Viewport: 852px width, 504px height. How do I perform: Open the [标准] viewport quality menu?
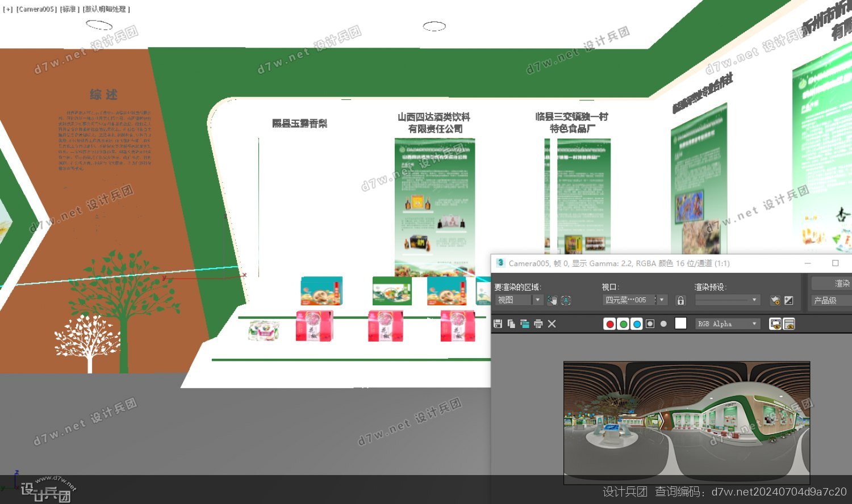click(69, 10)
